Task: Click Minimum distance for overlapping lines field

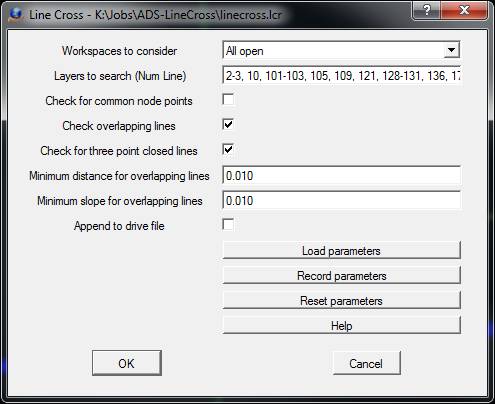Action: pos(341,175)
